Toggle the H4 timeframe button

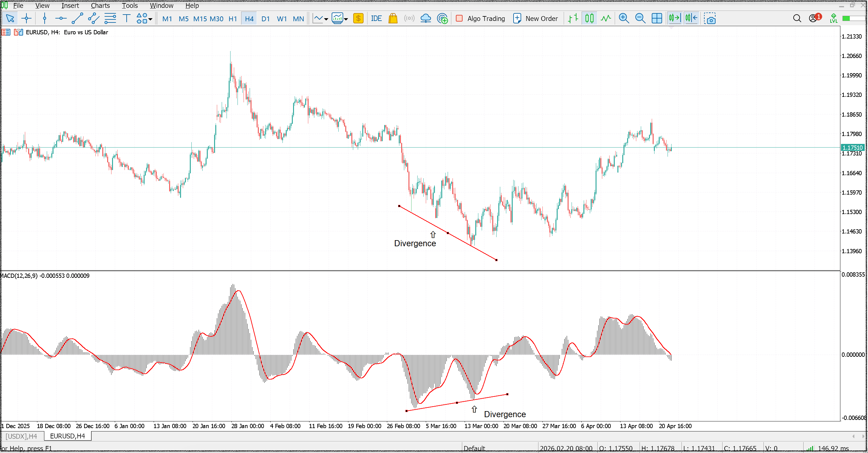point(249,19)
